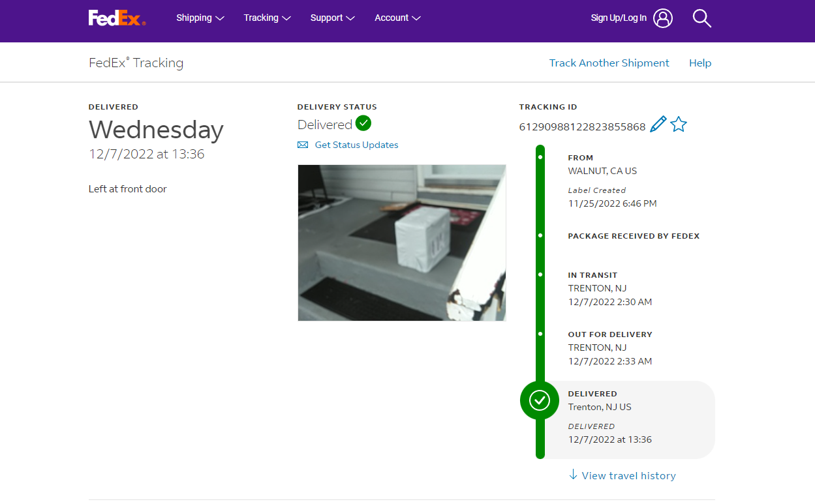This screenshot has height=504, width=815.
Task: Open the proof of delivery photo
Action: 402,243
